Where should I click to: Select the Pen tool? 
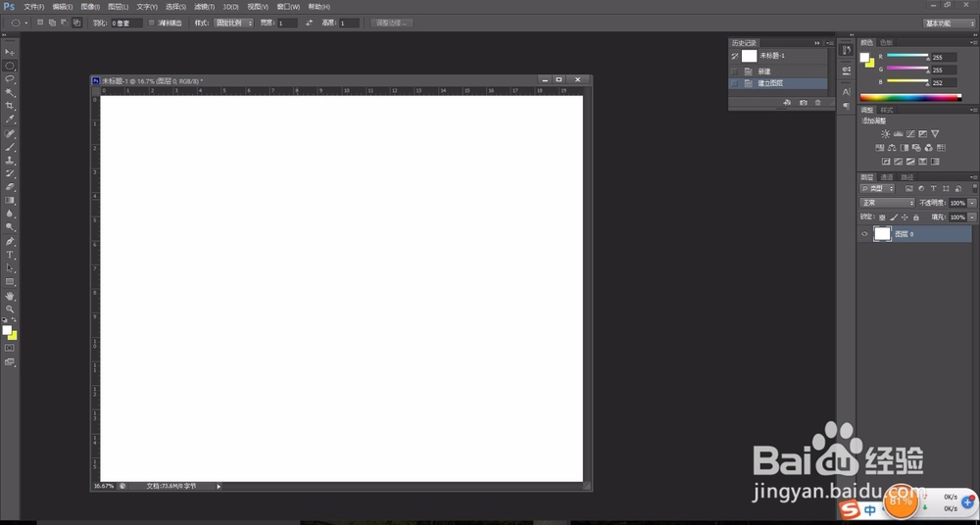[x=10, y=242]
